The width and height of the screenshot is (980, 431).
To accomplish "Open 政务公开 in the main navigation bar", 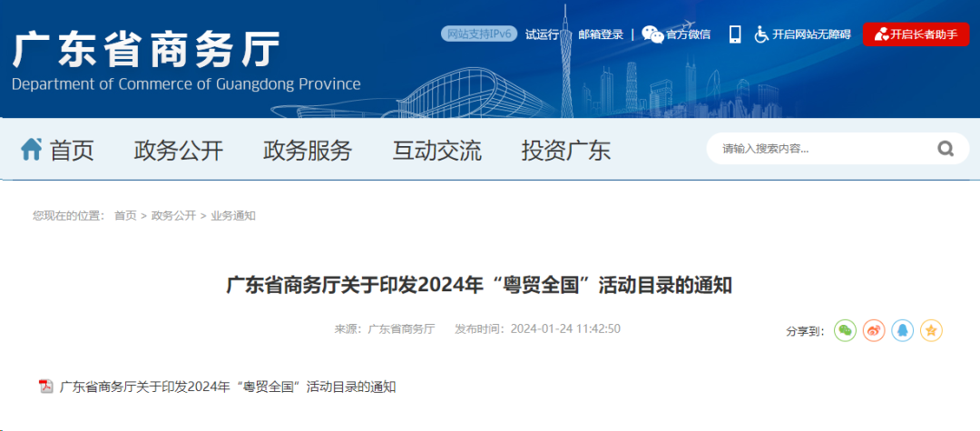I will [179, 150].
